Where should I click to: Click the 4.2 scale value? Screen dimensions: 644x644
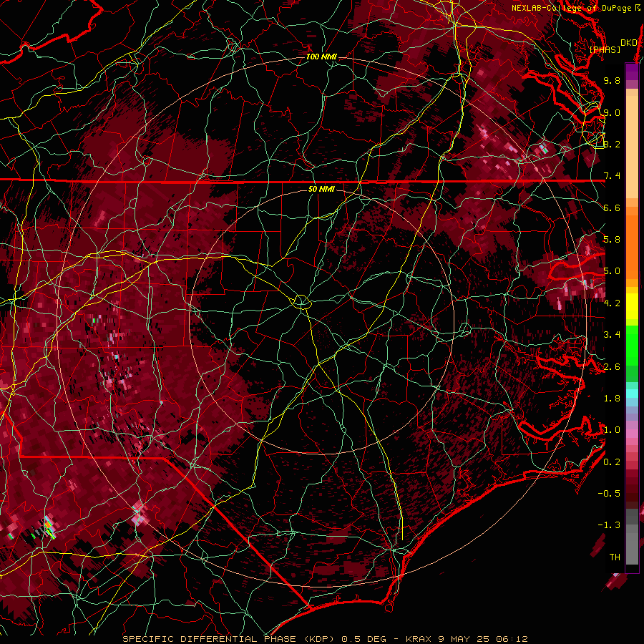pos(612,303)
